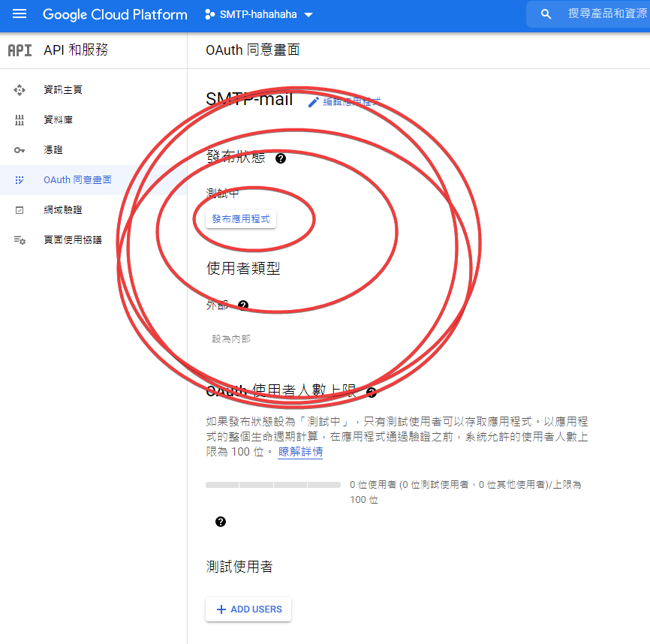Click the Google Cloud Platform logo
Viewport: 650px width, 644px height.
115,14
